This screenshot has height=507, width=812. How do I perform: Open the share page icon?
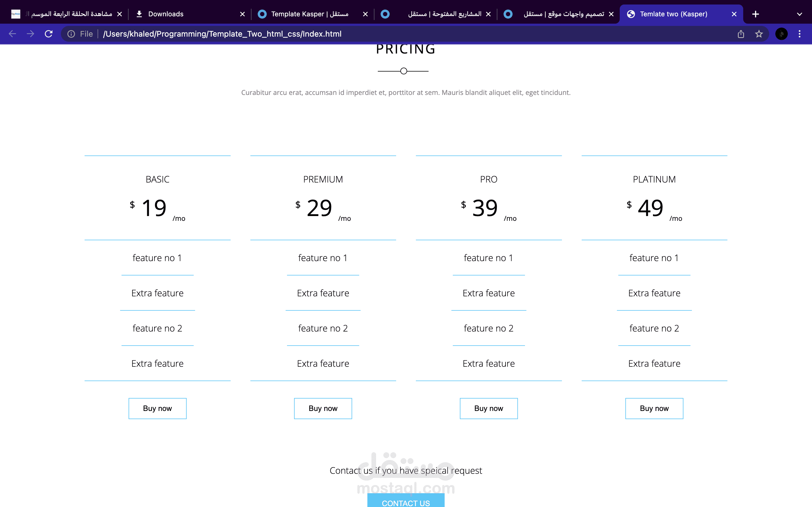click(741, 34)
